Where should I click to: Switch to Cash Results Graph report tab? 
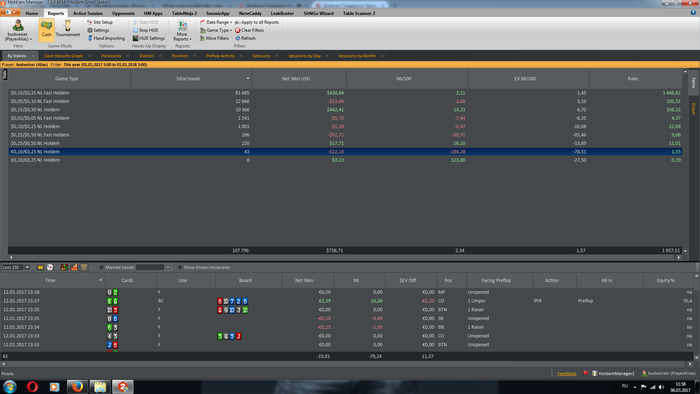[63, 56]
